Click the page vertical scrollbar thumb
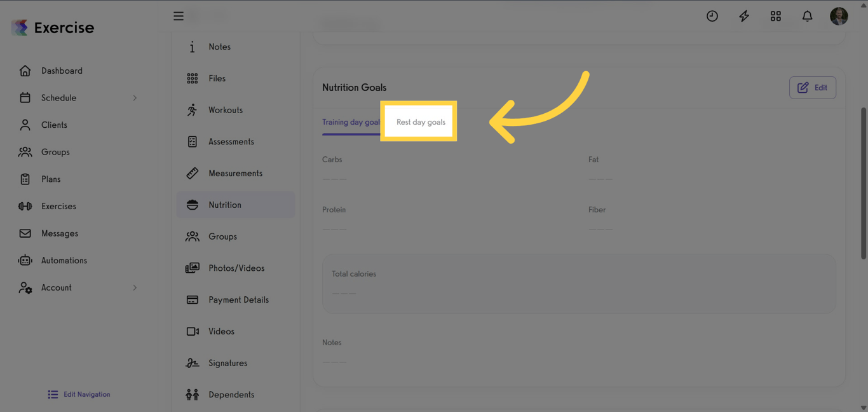Image resolution: width=868 pixels, height=412 pixels. tap(863, 183)
